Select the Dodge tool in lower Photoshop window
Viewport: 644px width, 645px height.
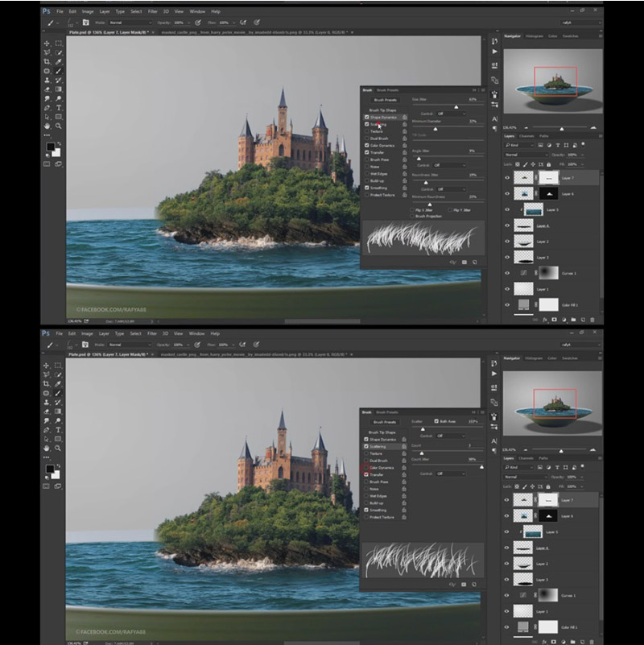coord(58,421)
